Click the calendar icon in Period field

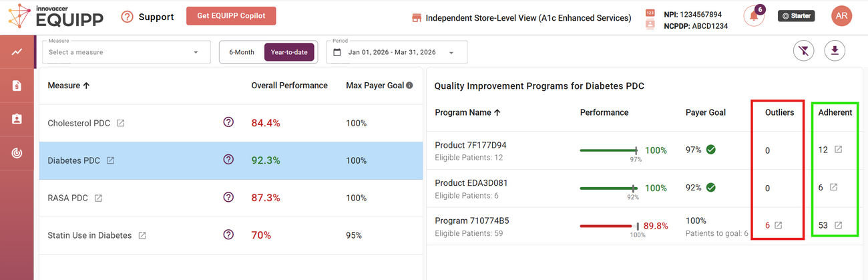(x=337, y=52)
